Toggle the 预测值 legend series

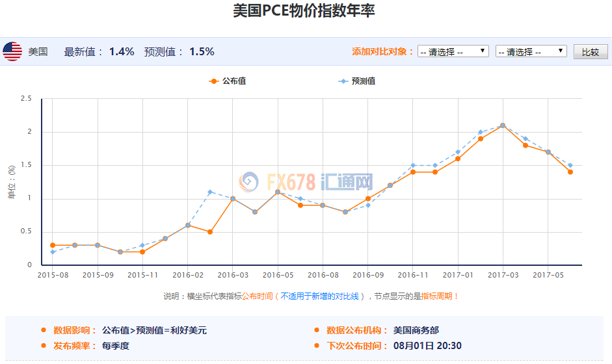click(356, 81)
